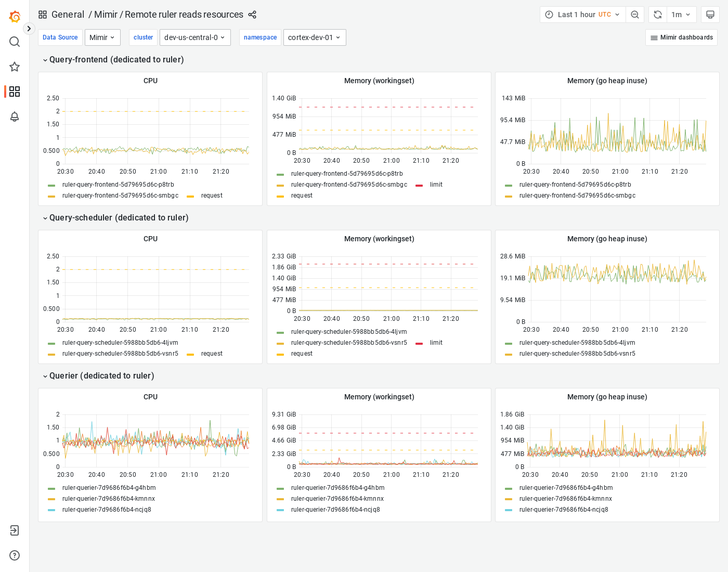The image size is (728, 572).
Task: Open the refresh interval 1m dropdown
Action: click(x=681, y=15)
